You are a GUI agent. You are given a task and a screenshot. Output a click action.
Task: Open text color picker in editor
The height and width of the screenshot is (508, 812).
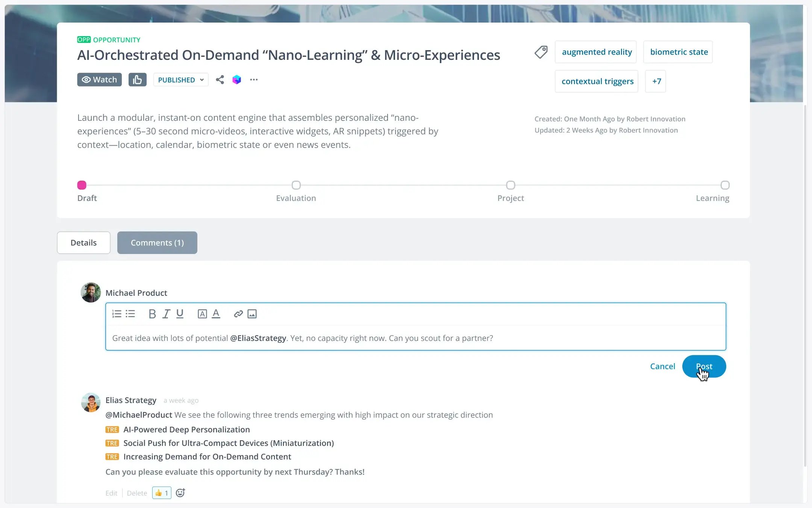click(216, 314)
